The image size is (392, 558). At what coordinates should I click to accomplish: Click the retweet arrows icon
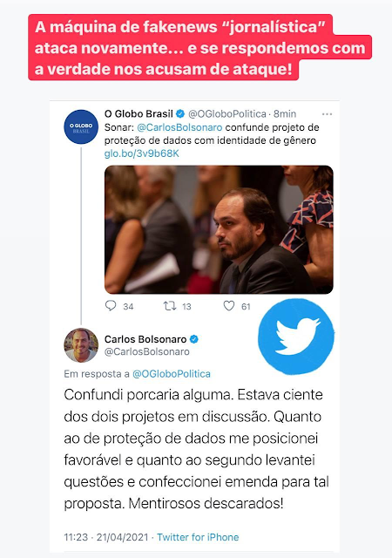pos(170,306)
